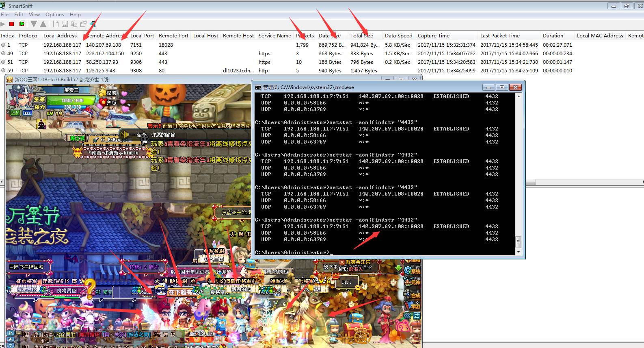Click the cmd window scrollbar thumb

point(519,241)
